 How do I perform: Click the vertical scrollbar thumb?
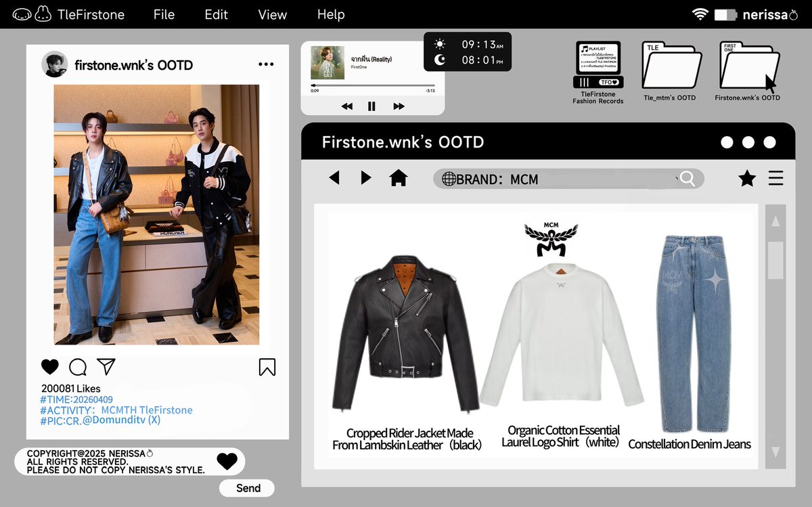[x=775, y=261]
